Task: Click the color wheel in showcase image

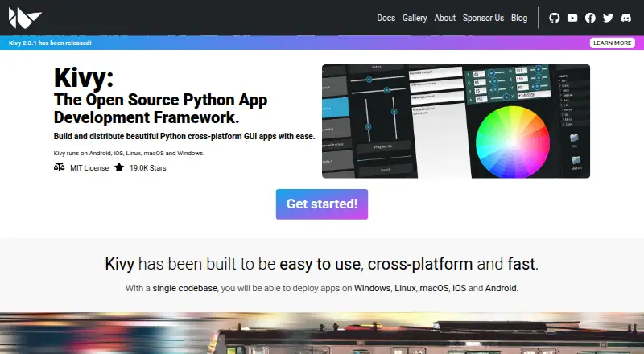Action: click(x=512, y=142)
